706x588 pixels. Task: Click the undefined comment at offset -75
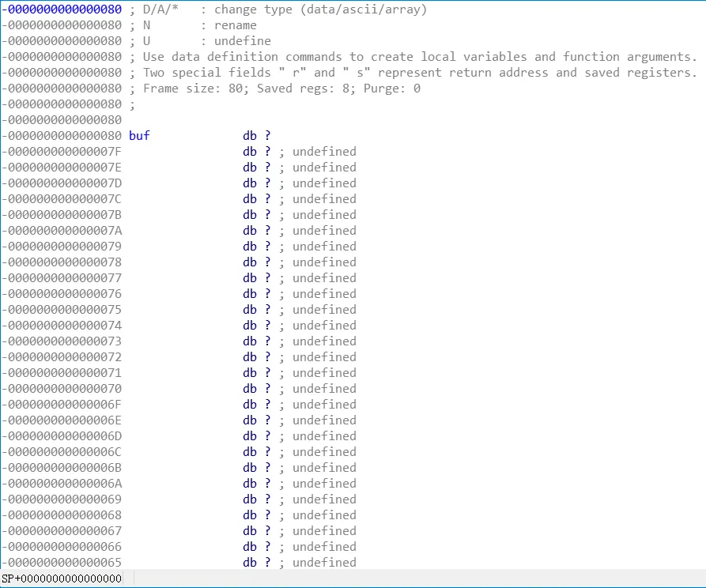pyautogui.click(x=324, y=309)
